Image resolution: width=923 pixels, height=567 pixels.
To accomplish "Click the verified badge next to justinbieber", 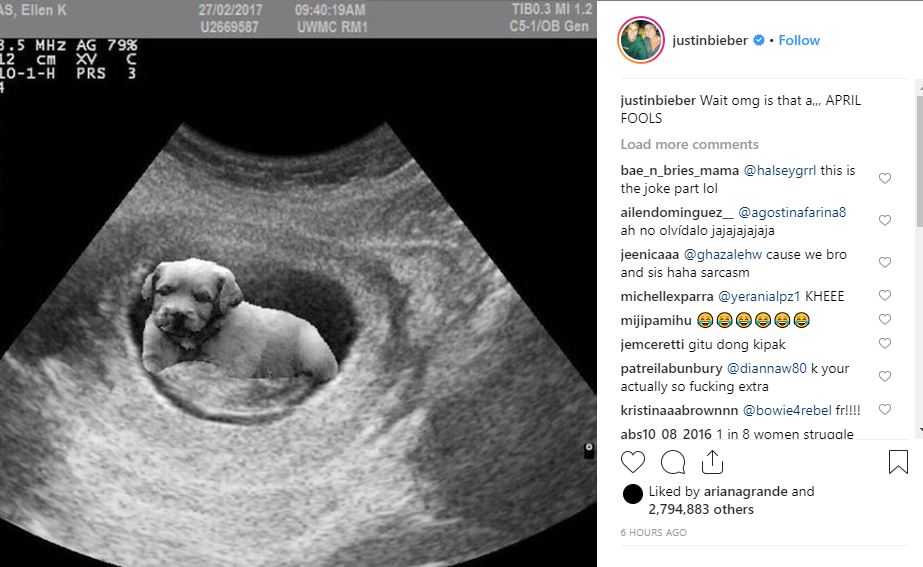I will pyautogui.click(x=759, y=40).
